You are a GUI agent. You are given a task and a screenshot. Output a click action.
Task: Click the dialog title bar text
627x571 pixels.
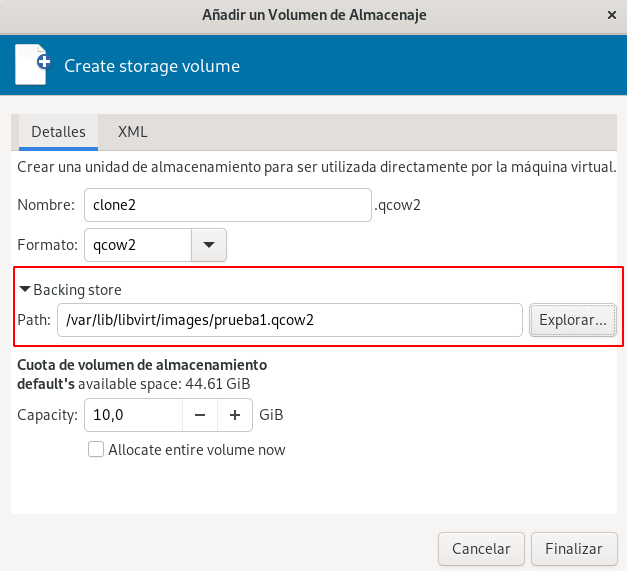click(x=314, y=15)
